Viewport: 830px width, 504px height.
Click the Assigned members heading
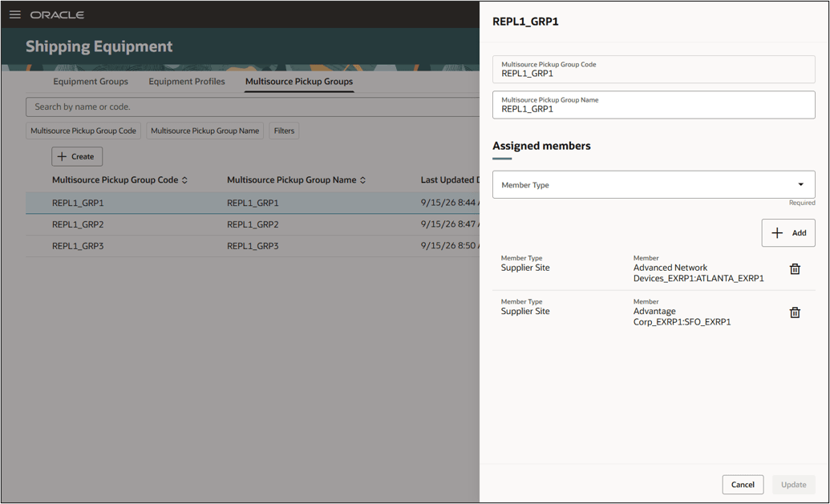(x=541, y=146)
